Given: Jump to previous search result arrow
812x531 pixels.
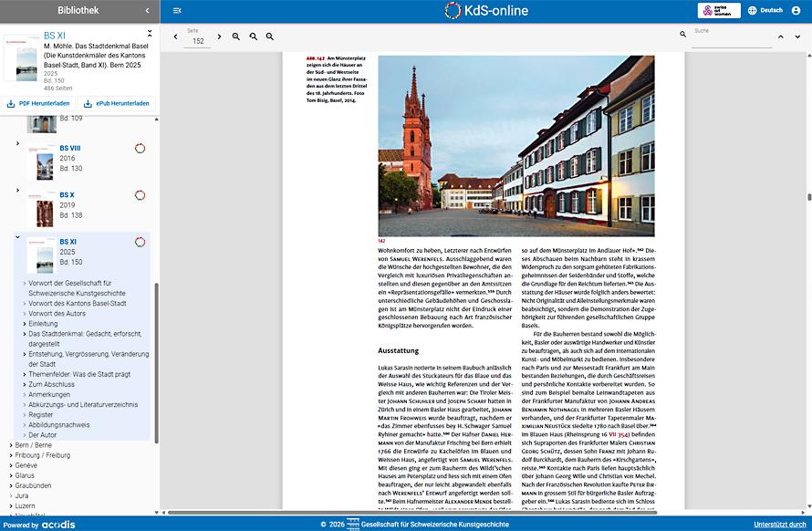Looking at the screenshot, I should coord(781,36).
